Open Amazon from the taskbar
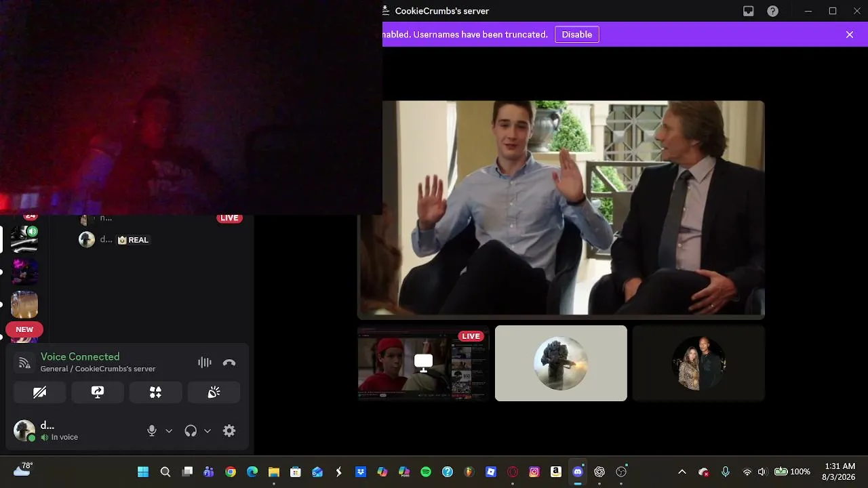The height and width of the screenshot is (488, 868). [556, 472]
